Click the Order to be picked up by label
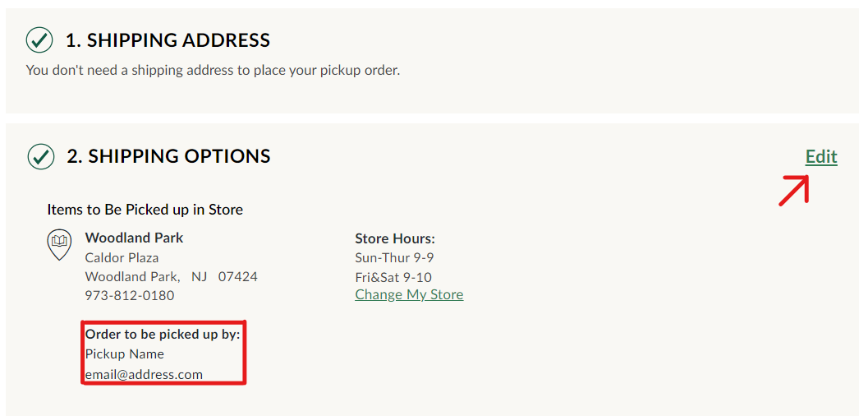The width and height of the screenshot is (868, 416). coord(163,335)
